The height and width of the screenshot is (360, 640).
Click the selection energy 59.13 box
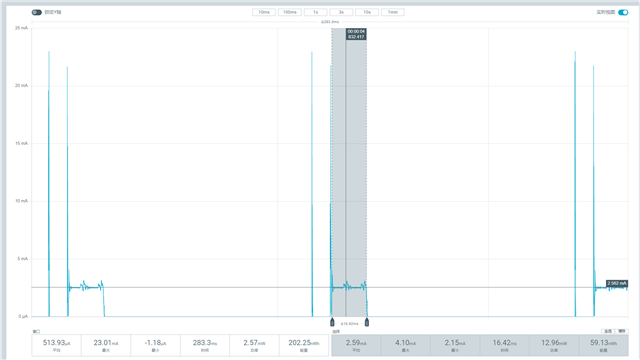pyautogui.click(x=603, y=345)
